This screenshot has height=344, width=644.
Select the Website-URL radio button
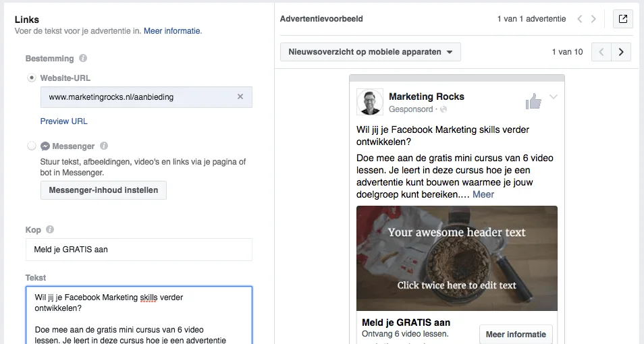[x=32, y=78]
